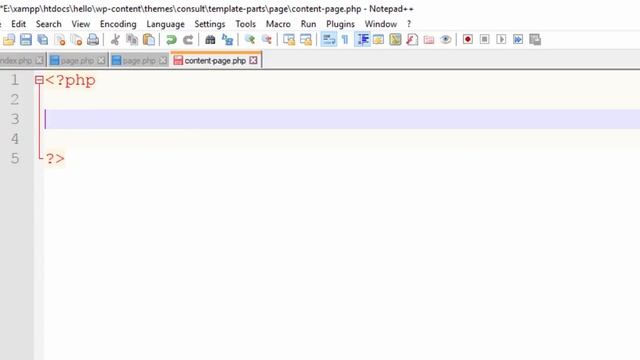Screen dimensions: 640x360
Task: Click the ?> closing tag on line 5
Action: [x=55, y=158]
